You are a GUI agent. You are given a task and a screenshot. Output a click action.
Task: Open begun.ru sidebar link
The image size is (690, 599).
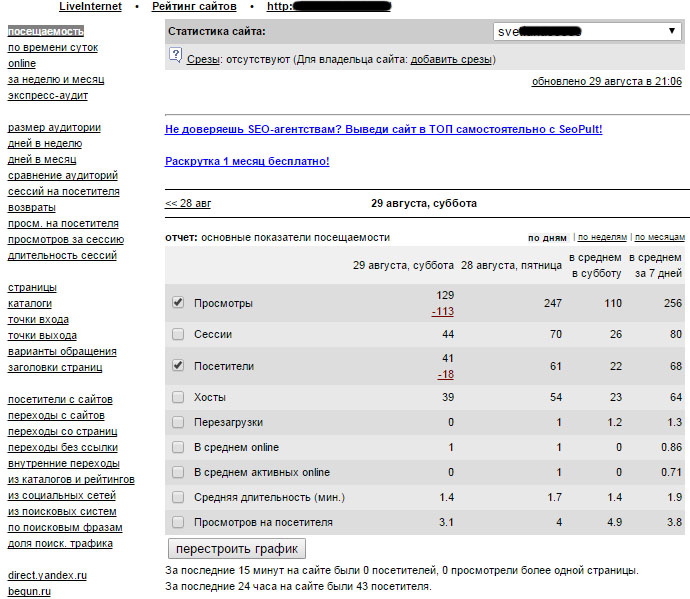tap(29, 592)
